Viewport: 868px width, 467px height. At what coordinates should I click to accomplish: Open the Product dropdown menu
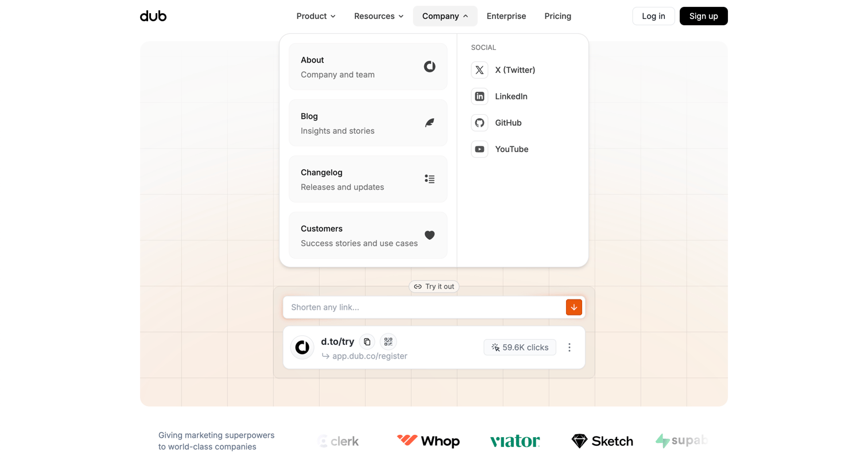316,16
